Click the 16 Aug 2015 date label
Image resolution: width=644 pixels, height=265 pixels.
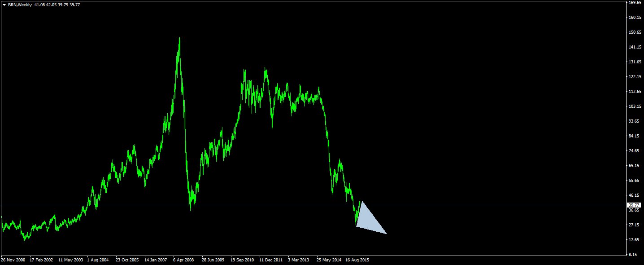358,260
